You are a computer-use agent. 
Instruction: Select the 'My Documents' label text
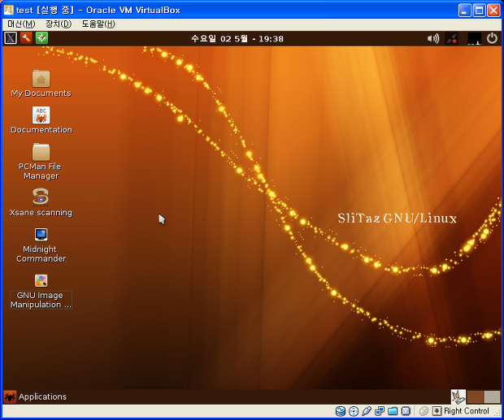click(x=41, y=93)
